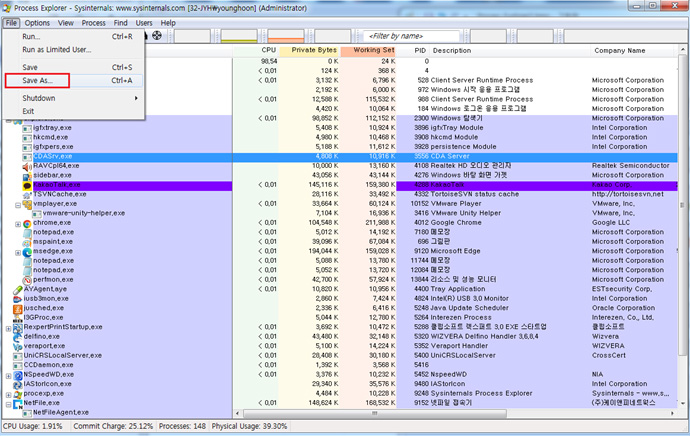690x436 pixels.
Task: Sort by the Company Name column header
Action: click(x=619, y=50)
